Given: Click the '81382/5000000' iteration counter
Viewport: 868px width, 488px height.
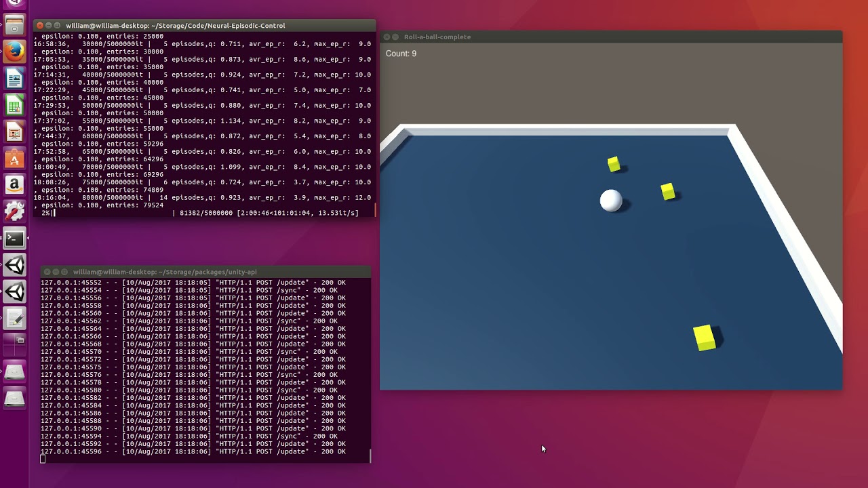Looking at the screenshot, I should coord(206,213).
